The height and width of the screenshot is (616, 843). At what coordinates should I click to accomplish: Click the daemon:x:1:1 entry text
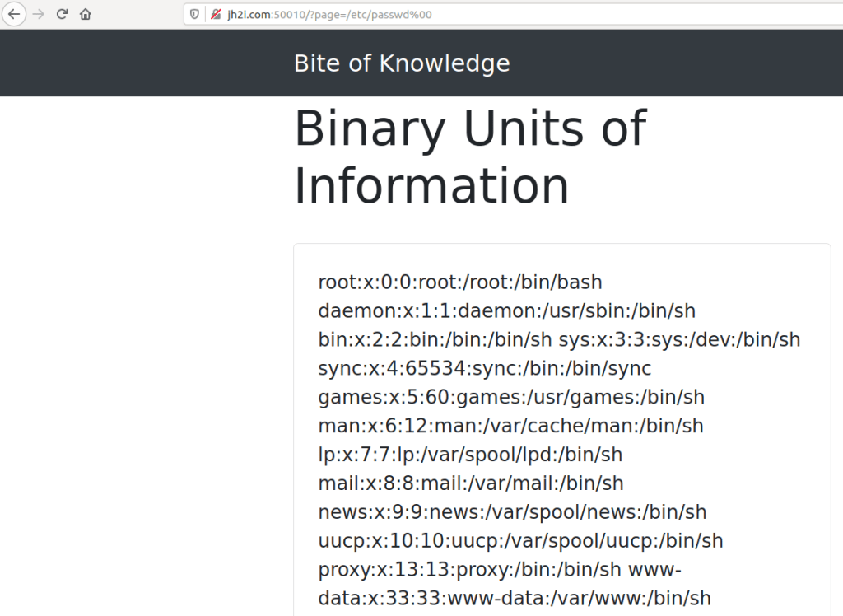pyautogui.click(x=506, y=311)
